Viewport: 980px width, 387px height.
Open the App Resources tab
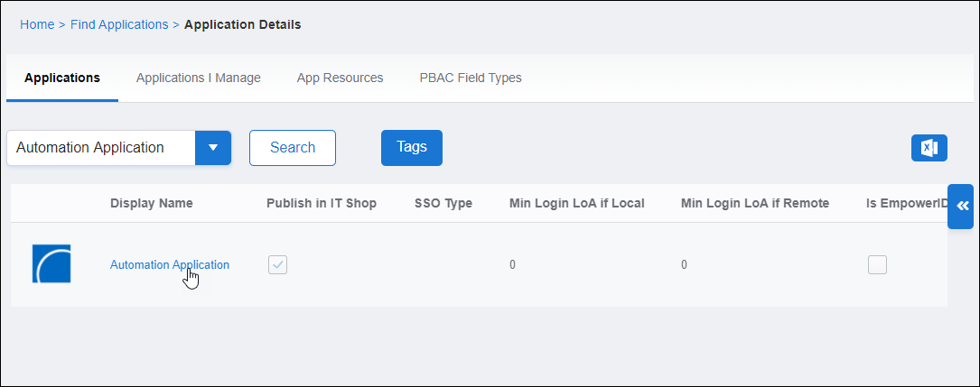pyautogui.click(x=340, y=78)
